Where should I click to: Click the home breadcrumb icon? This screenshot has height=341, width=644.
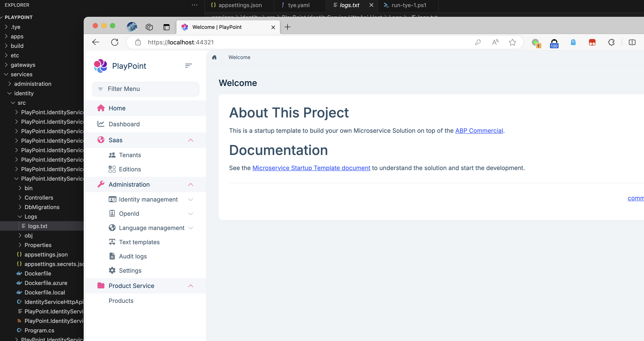[214, 57]
